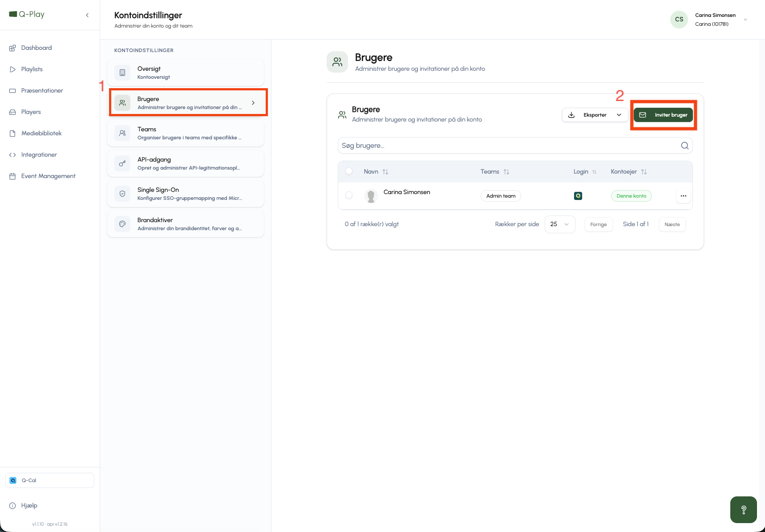Open the API-adgang settings card
Viewport: 765px width, 532px height.
(186, 163)
